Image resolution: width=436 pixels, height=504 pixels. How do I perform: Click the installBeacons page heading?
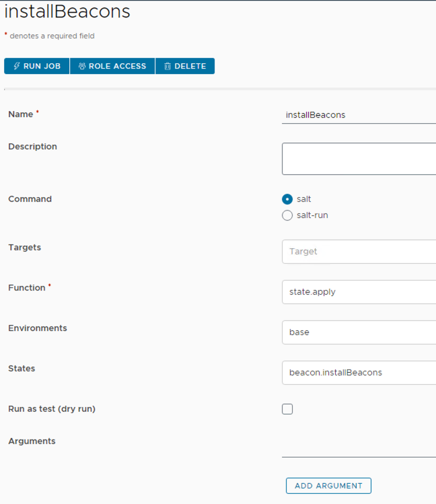pyautogui.click(x=67, y=12)
